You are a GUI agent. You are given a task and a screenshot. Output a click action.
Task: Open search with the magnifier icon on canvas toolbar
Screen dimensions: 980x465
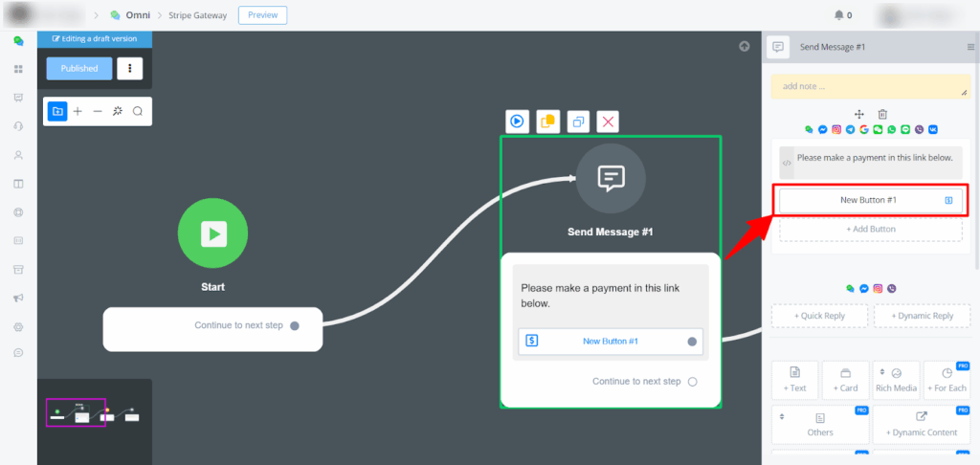click(x=138, y=111)
